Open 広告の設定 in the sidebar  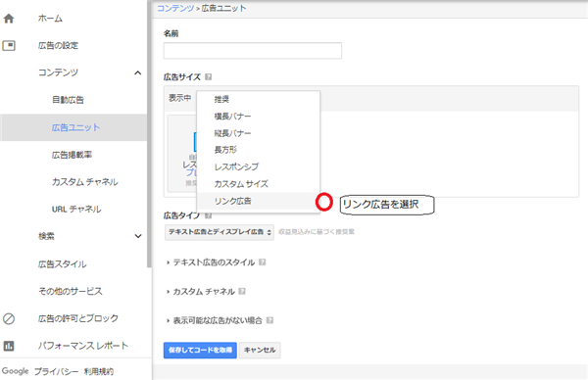point(58,46)
